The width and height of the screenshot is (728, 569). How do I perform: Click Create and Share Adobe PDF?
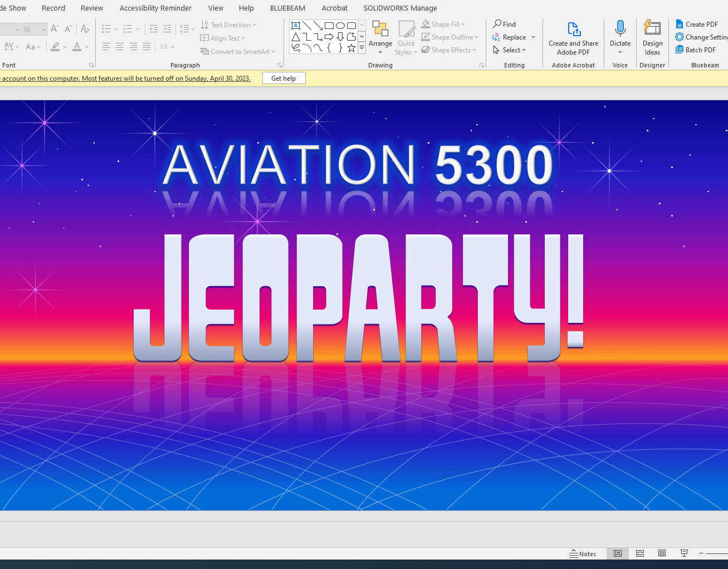(573, 37)
